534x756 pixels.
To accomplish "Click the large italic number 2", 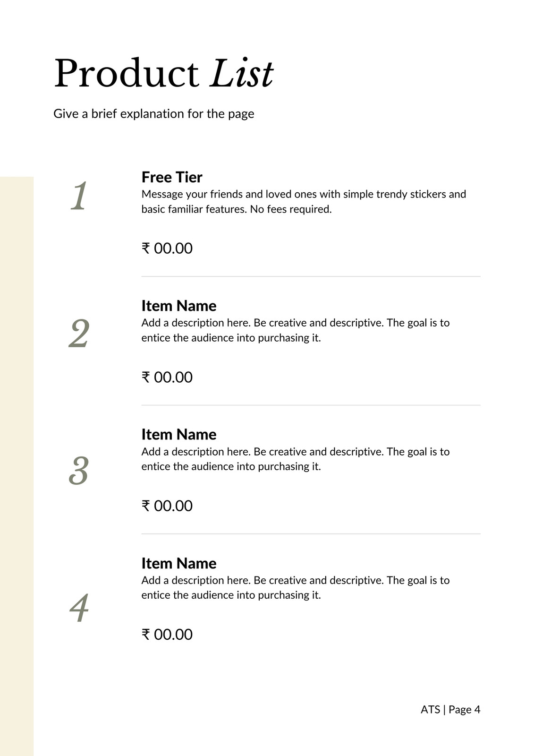I will point(79,334).
